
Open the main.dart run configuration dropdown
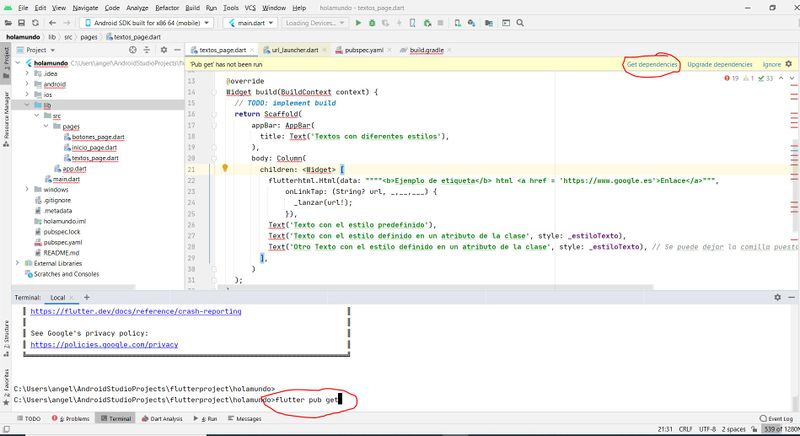(x=251, y=23)
